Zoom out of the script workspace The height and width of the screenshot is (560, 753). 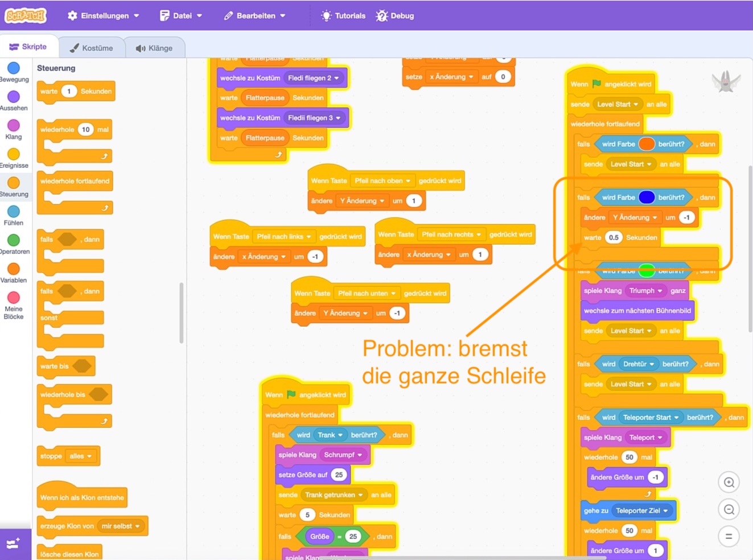tap(729, 509)
